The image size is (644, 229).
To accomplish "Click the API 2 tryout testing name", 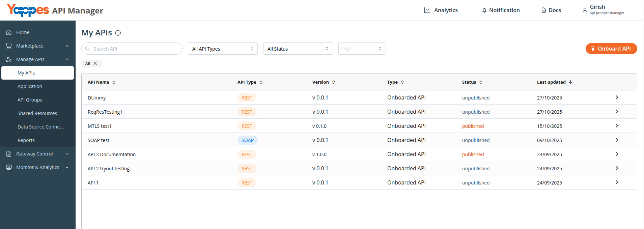I will (x=109, y=169).
